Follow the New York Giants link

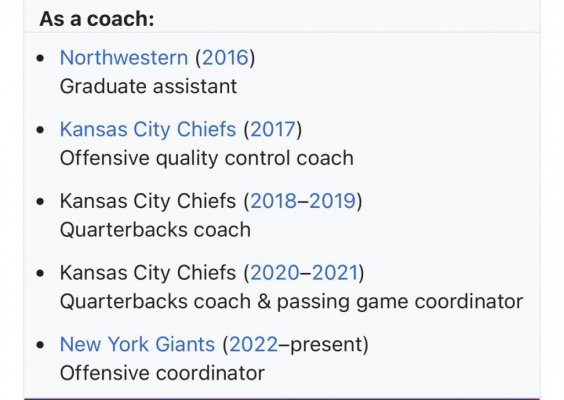pyautogui.click(x=137, y=344)
